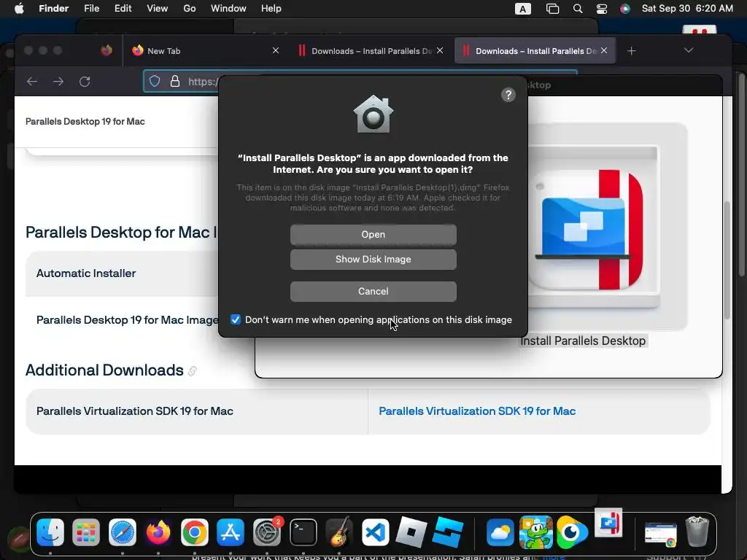Close the active Downloads tab
747x560 pixels.
[604, 50]
